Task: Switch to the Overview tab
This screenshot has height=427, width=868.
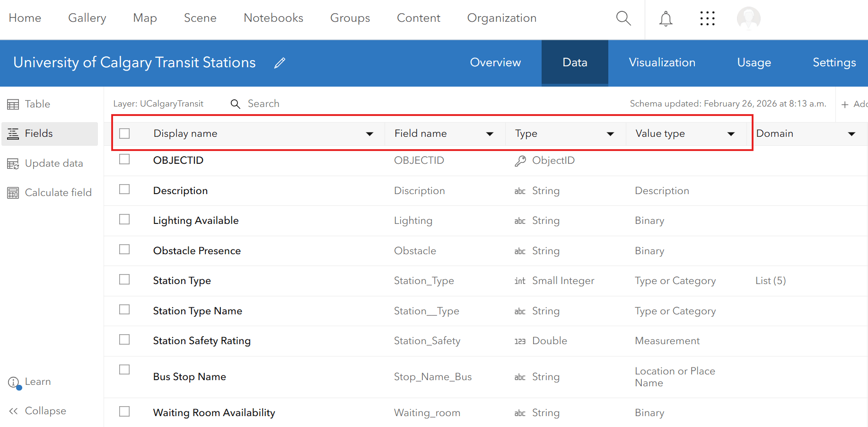Action: point(495,62)
